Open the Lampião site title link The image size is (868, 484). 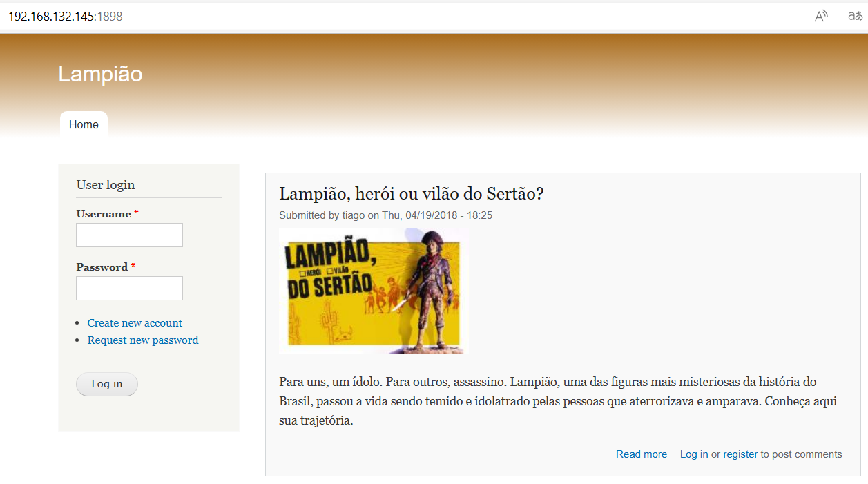100,74
